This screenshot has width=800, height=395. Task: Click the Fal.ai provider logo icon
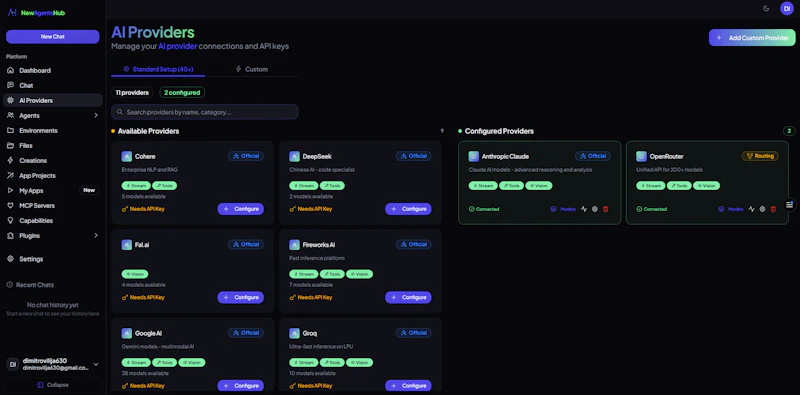(x=127, y=244)
